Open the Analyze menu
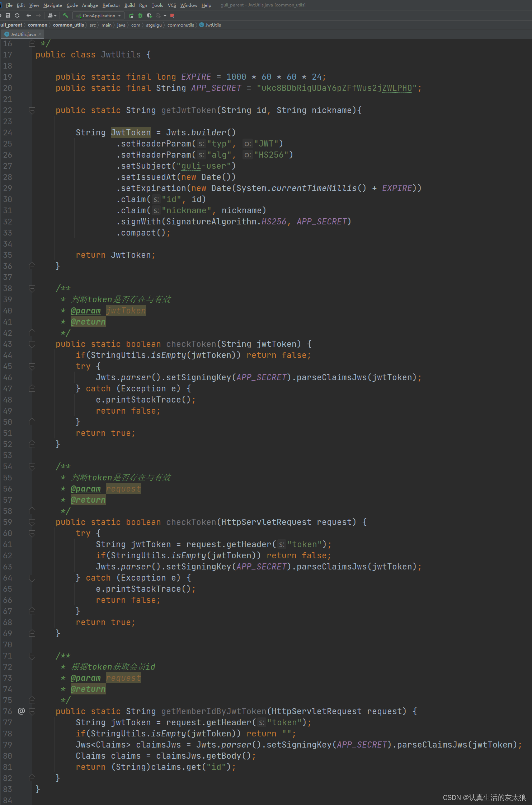Viewport: 532px width, 805px height. click(x=90, y=5)
